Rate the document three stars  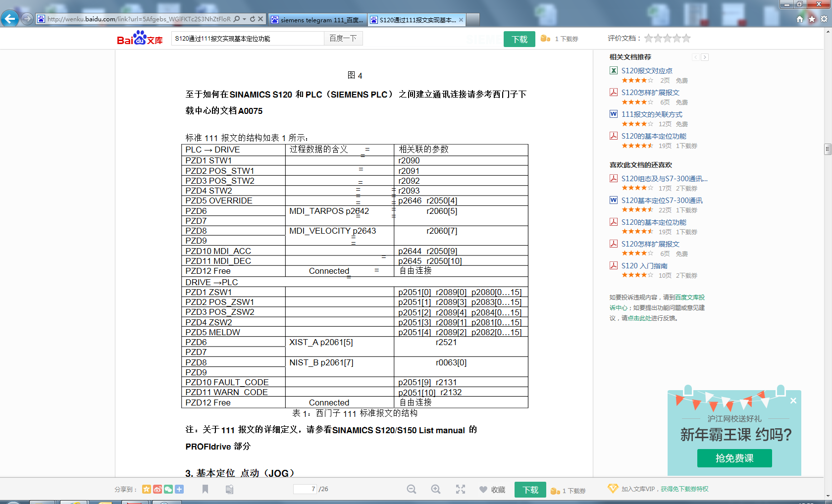[668, 38]
